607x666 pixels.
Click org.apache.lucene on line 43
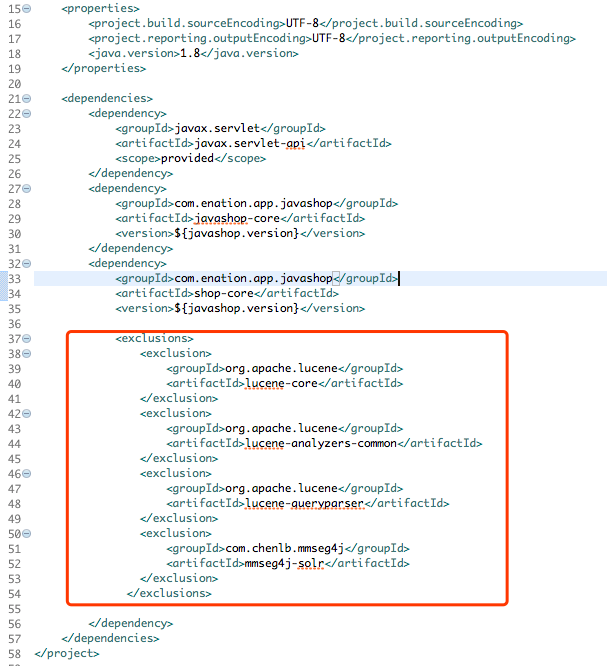281,429
